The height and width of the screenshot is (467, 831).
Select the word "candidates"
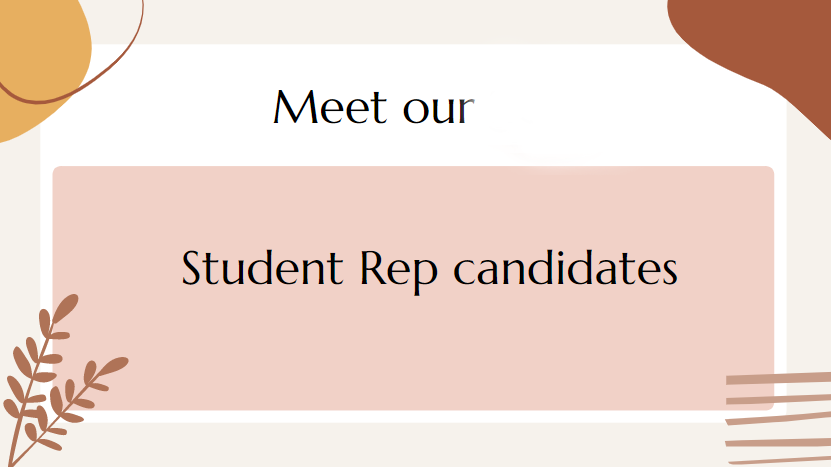tap(565, 270)
